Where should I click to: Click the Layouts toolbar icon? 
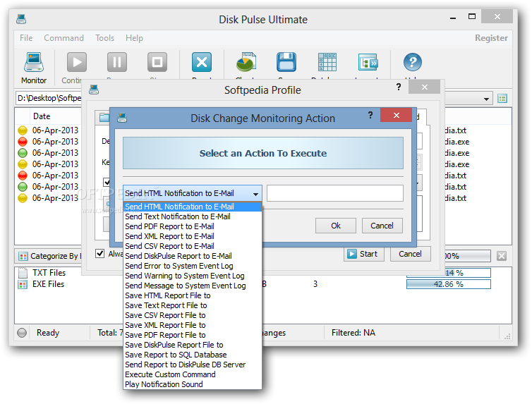[x=368, y=62]
